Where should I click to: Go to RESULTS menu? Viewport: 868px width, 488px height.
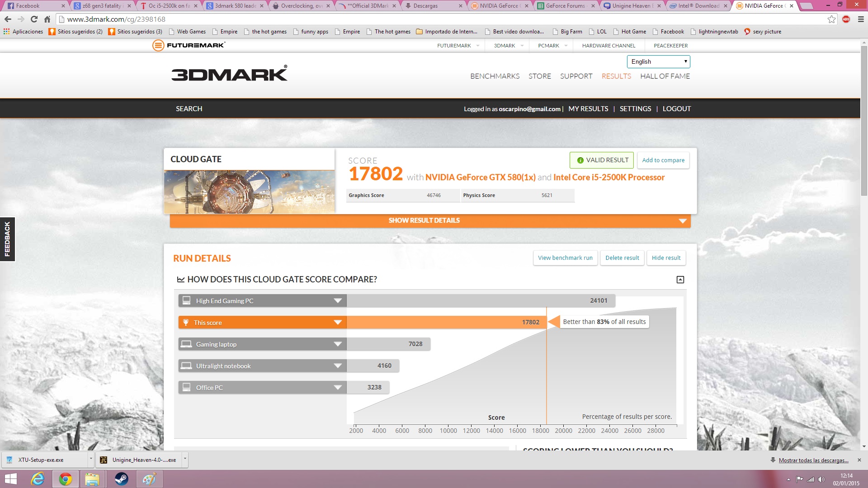pyautogui.click(x=616, y=76)
